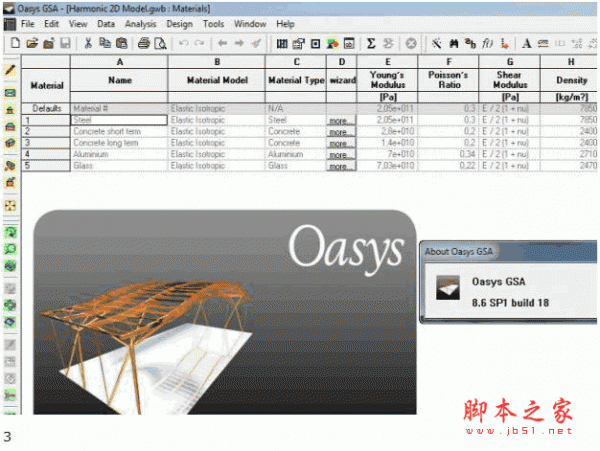Click more... button in Steel row

pyautogui.click(x=341, y=120)
